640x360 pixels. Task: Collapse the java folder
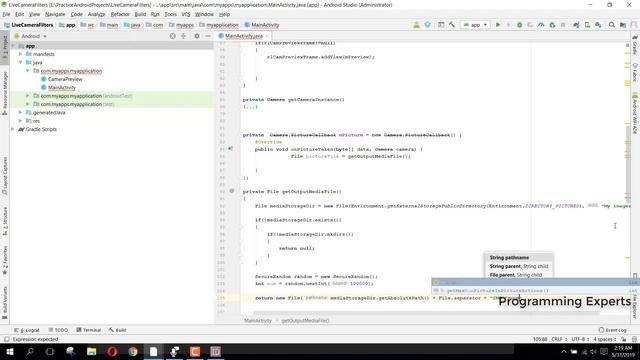[x=20, y=62]
